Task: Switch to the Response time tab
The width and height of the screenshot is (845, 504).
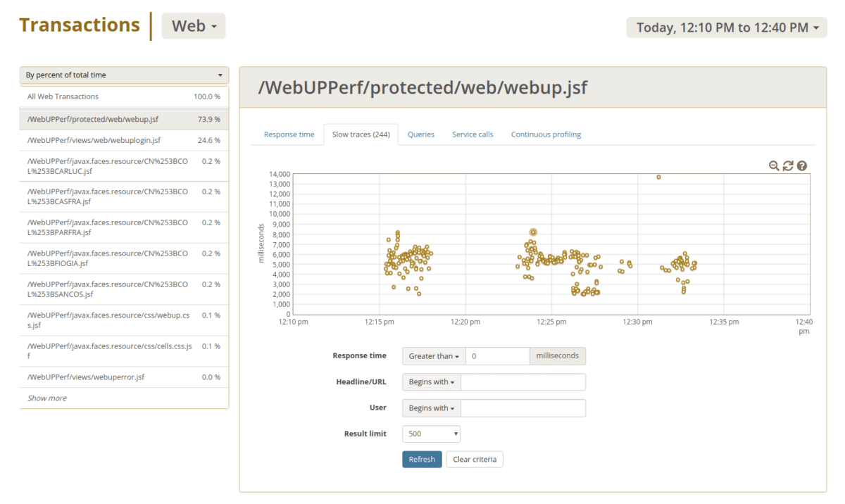Action: (x=289, y=134)
